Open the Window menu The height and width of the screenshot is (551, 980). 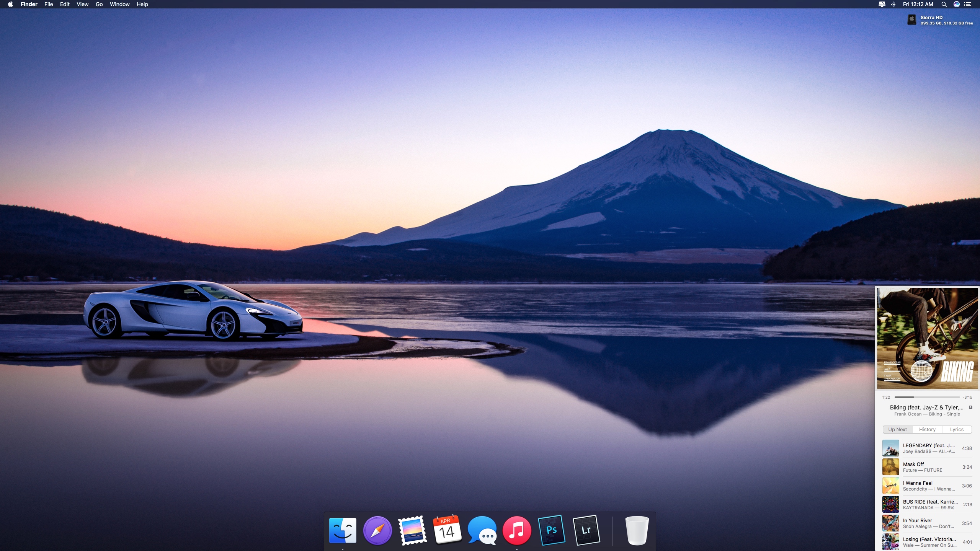coord(120,4)
